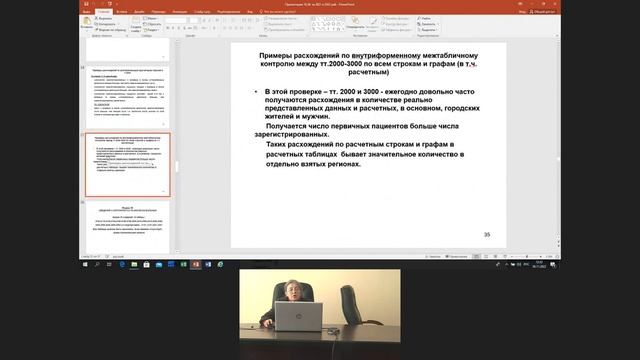The width and height of the screenshot is (640, 360).
Task: Toggle Bold formatting in Font group
Action: [167, 28]
